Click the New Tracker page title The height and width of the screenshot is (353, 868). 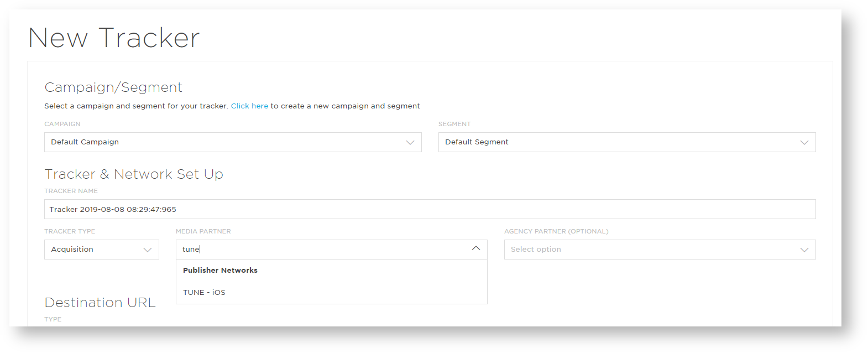pyautogui.click(x=114, y=38)
